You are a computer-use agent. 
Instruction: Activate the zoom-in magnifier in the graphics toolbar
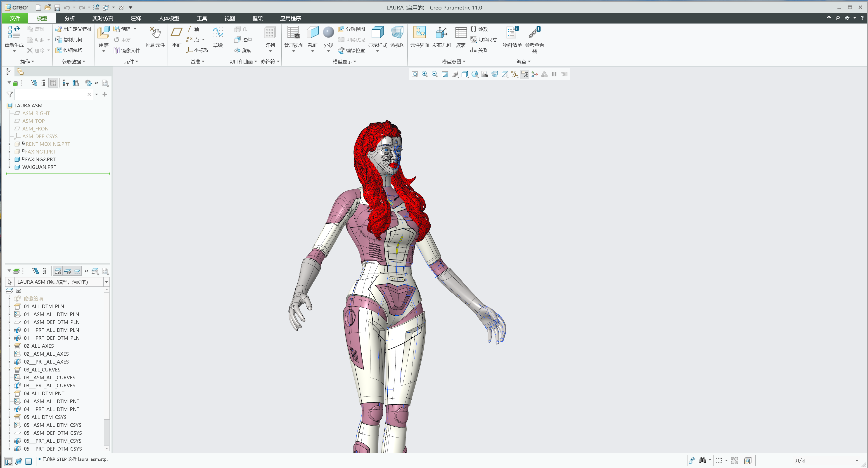pos(425,74)
